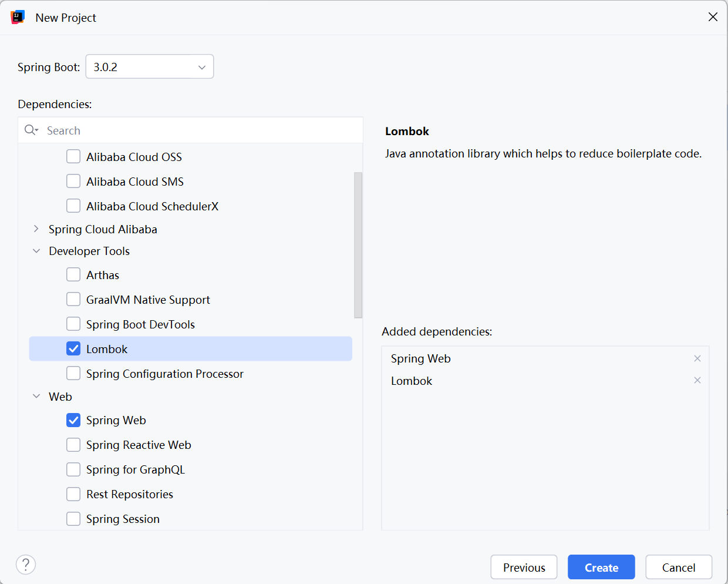This screenshot has height=584, width=728.
Task: Select Lombok in added dependencies list
Action: click(412, 381)
